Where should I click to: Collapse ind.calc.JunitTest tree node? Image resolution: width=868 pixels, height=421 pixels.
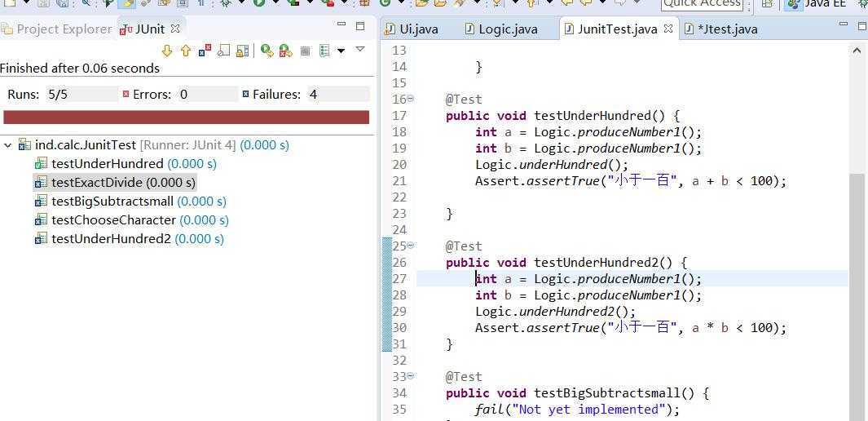pos(8,145)
